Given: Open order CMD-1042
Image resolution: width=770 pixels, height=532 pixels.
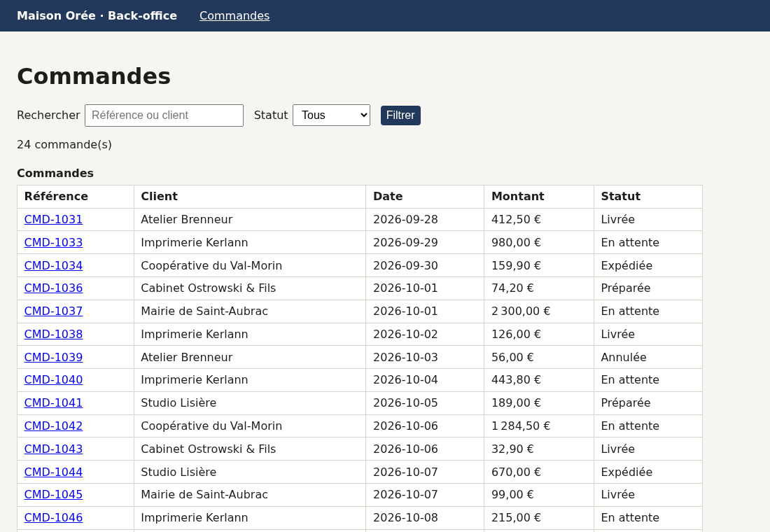Looking at the screenshot, I should [x=53, y=426].
